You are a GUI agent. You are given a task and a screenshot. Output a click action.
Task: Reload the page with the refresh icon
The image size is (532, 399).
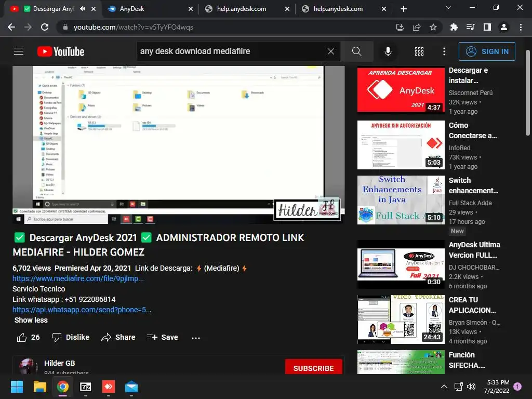pyautogui.click(x=45, y=27)
